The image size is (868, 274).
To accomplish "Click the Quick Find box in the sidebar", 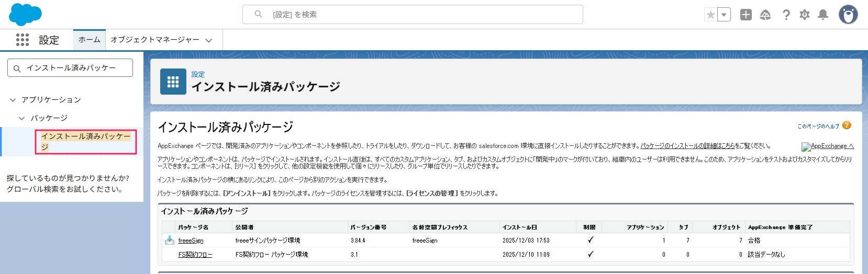I will (70, 68).
